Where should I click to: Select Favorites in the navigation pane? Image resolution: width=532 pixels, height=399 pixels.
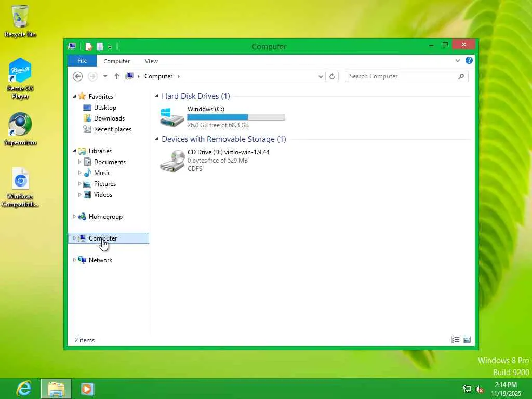[101, 96]
